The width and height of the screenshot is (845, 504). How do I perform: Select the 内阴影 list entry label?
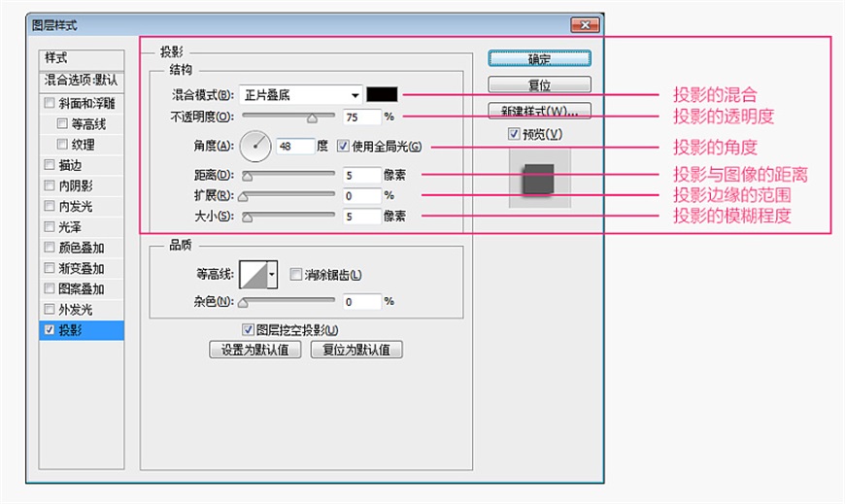click(76, 185)
